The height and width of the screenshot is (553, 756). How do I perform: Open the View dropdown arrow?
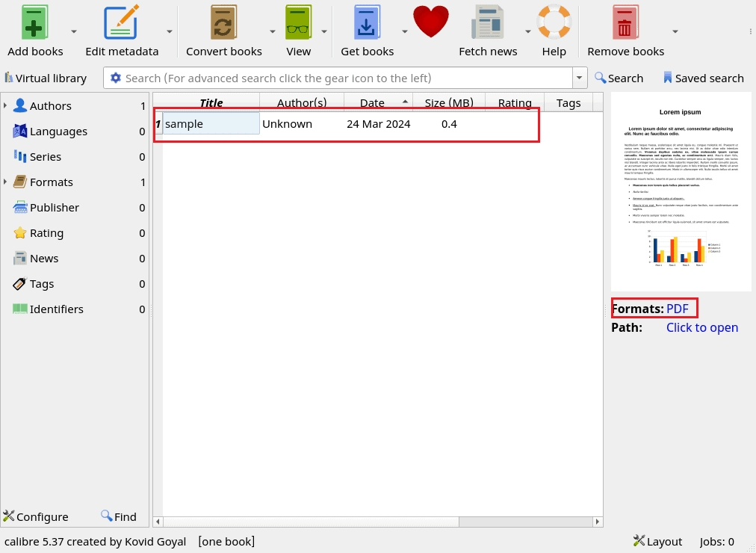(x=324, y=32)
